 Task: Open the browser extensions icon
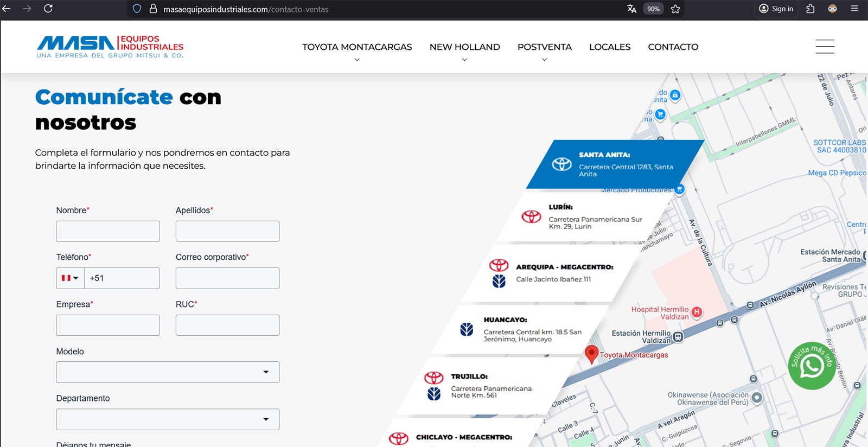(x=810, y=9)
